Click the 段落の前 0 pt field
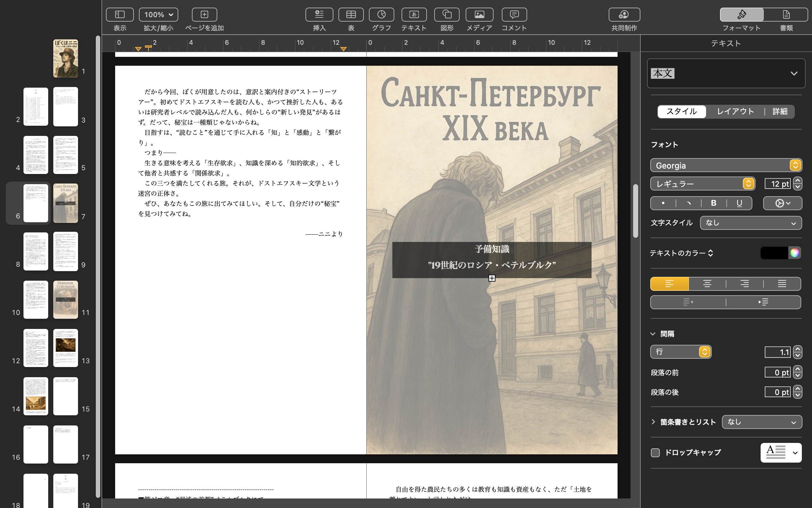 778,372
